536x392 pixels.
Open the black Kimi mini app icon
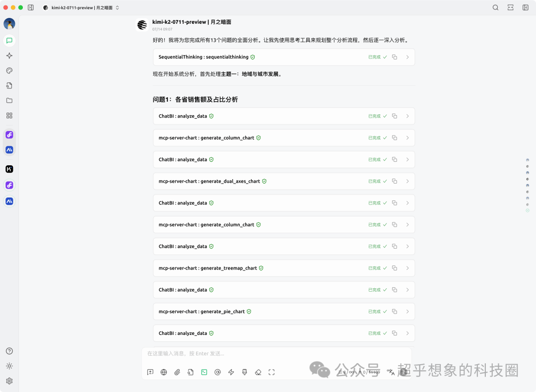click(9, 169)
